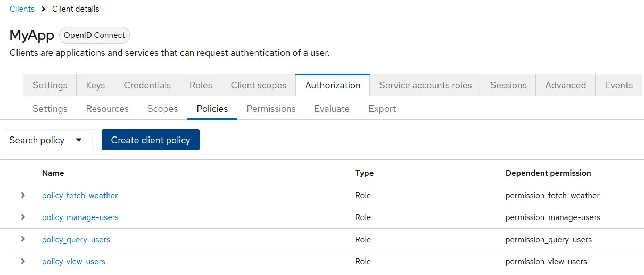
Task: Switch to the Client scopes tab
Action: point(258,85)
